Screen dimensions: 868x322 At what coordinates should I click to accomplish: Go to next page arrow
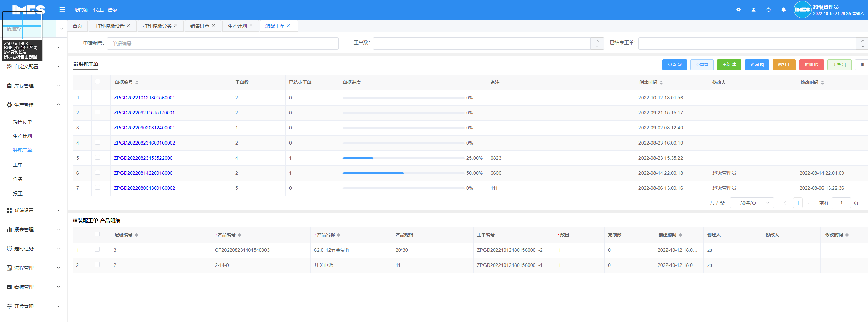(808, 203)
